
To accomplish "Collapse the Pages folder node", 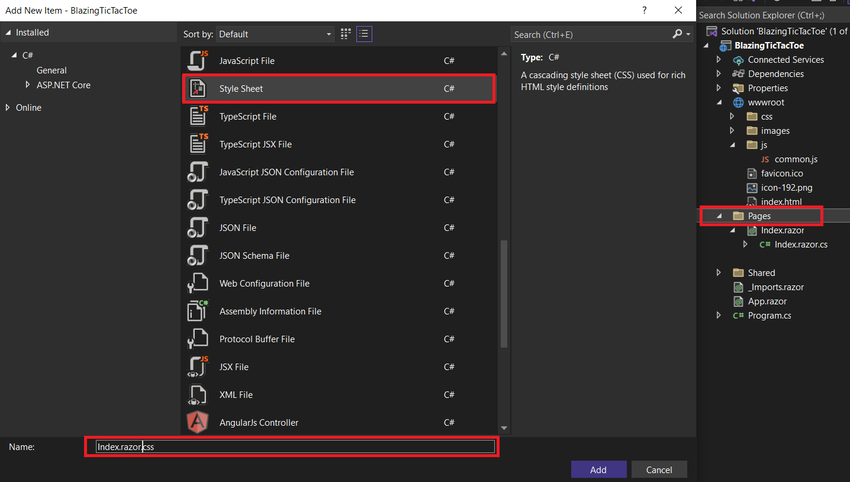I will coord(719,216).
